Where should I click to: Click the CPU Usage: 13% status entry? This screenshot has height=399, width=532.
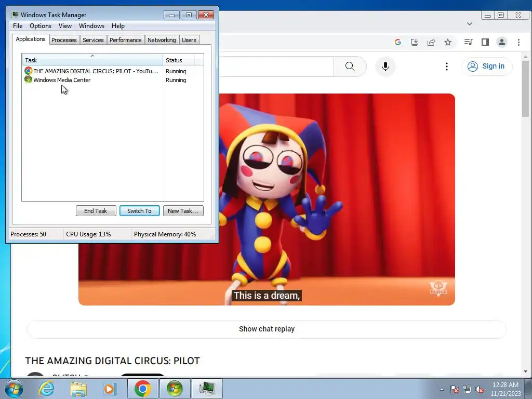point(88,234)
